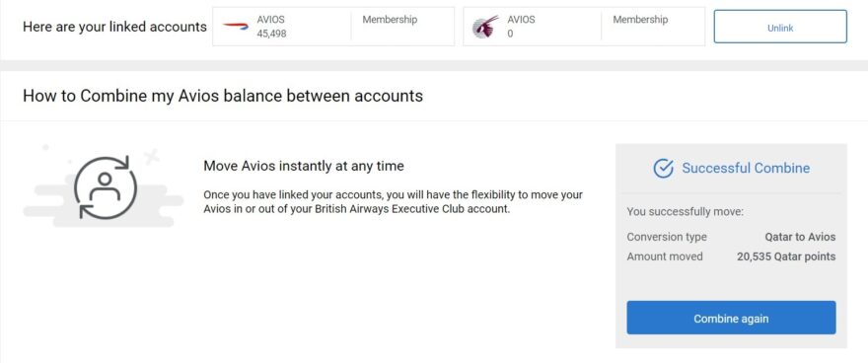Click the Combine again button
This screenshot has height=363, width=868.
tap(731, 319)
